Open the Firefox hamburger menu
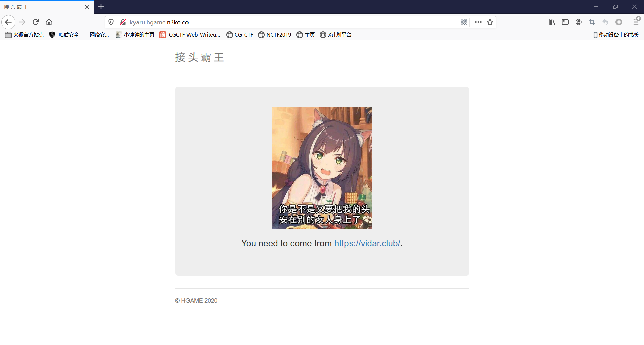 pos(636,22)
